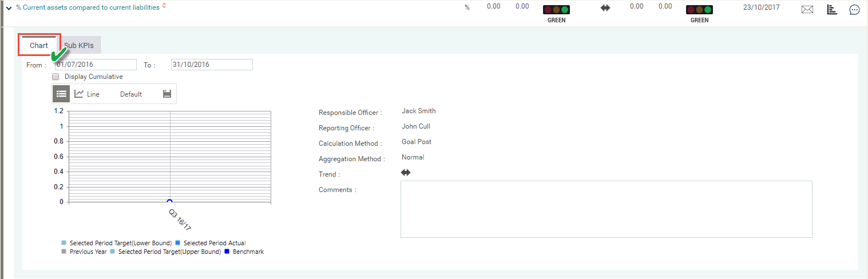Image resolution: width=868 pixels, height=279 pixels.
Task: Click the trend arrows icon in KPI row
Action: click(605, 7)
